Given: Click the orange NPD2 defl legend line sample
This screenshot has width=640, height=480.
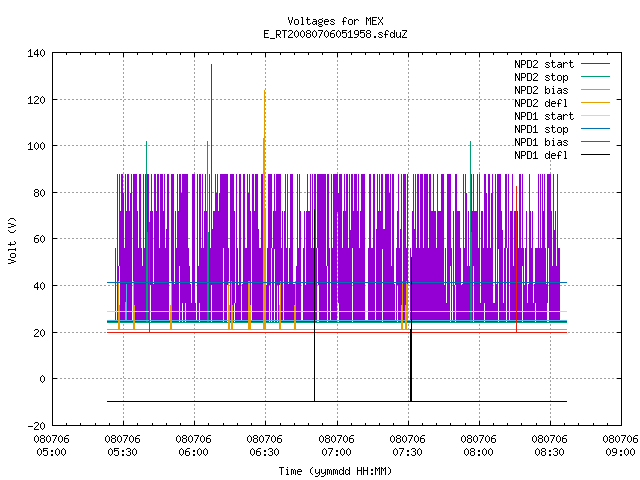Looking at the screenshot, I should click(x=595, y=103).
